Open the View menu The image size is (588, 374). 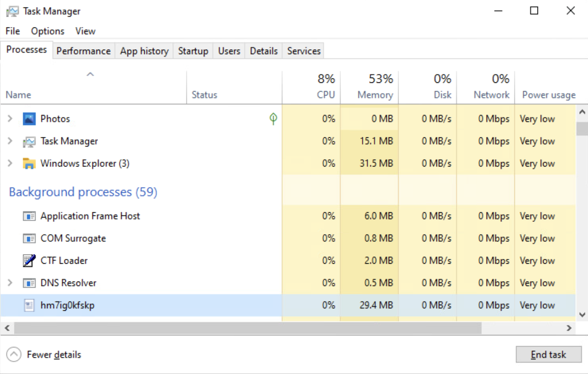tap(85, 31)
